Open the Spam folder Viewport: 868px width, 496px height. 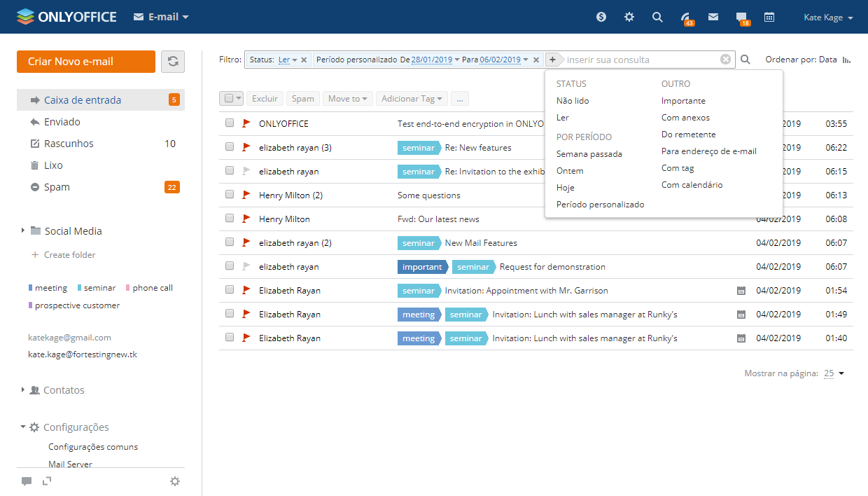tap(57, 187)
